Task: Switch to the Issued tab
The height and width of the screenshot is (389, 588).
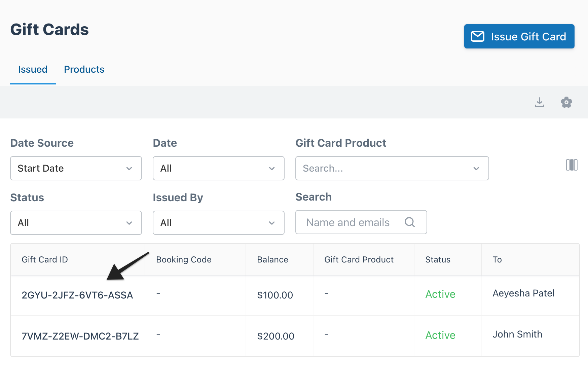Action: click(33, 69)
